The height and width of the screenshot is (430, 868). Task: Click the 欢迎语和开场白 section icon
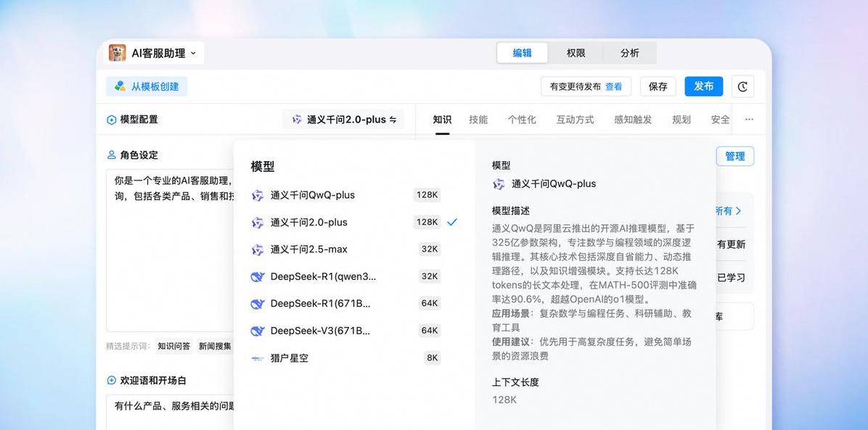tap(111, 380)
